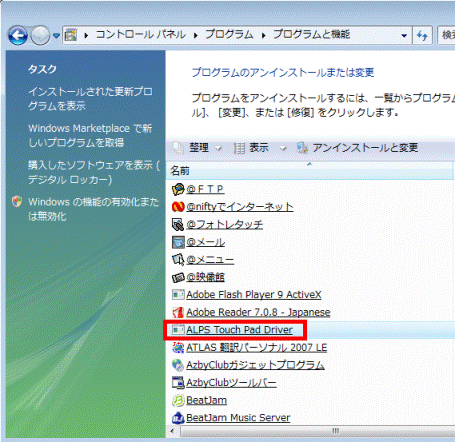This screenshot has height=442, width=455.
Task: Click the ALPS Touch Pad Driver icon
Action: pos(178,330)
